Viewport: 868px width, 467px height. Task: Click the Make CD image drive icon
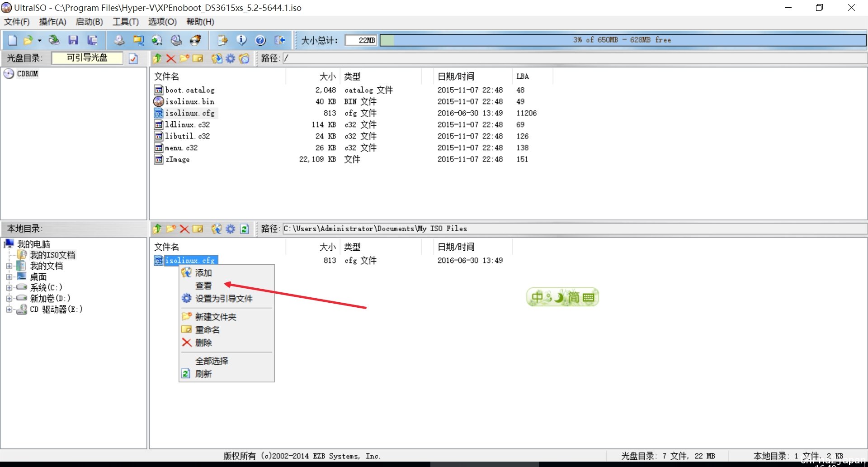[119, 40]
